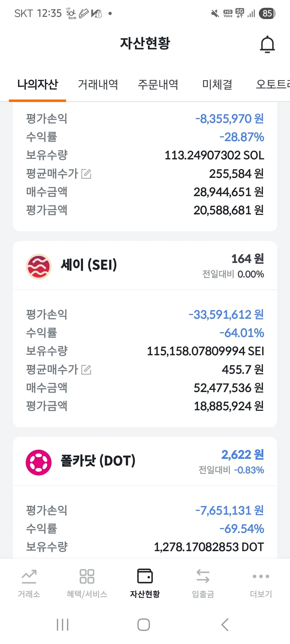Edit SEI average purchase price pencil icon
Screen dimensions: 290x644
[86, 370]
